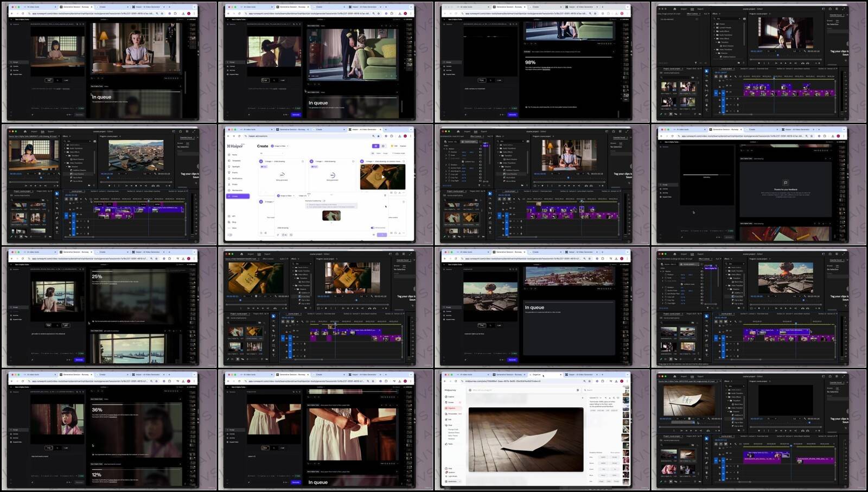Click the purple Create button in Haiper sidebar
The width and height of the screenshot is (868, 492).
(238, 196)
